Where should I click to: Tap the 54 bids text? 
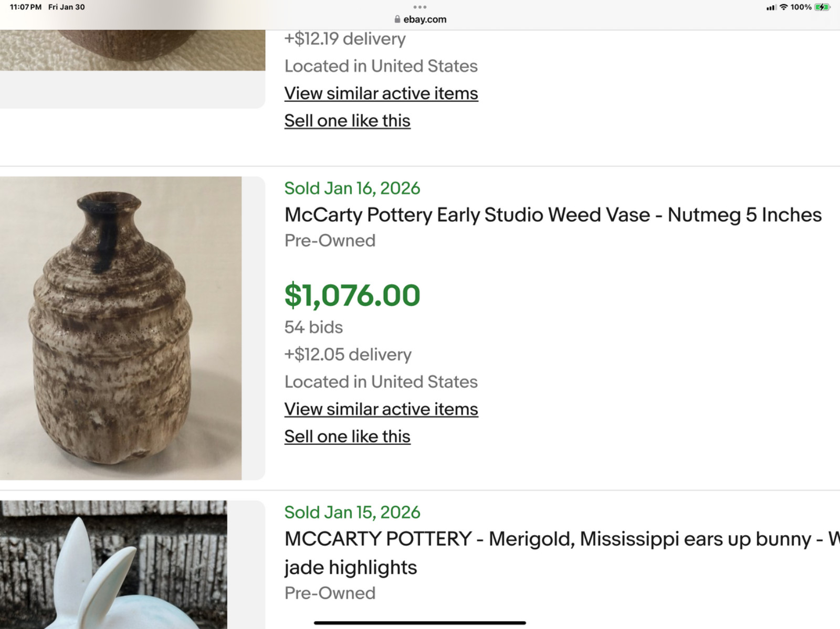pyautogui.click(x=313, y=327)
